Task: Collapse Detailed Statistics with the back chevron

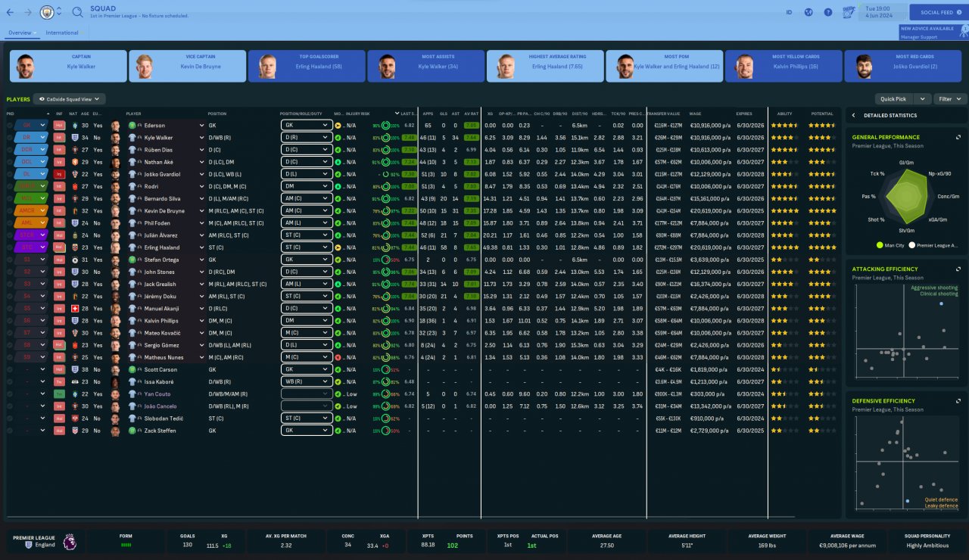Action: coord(854,115)
